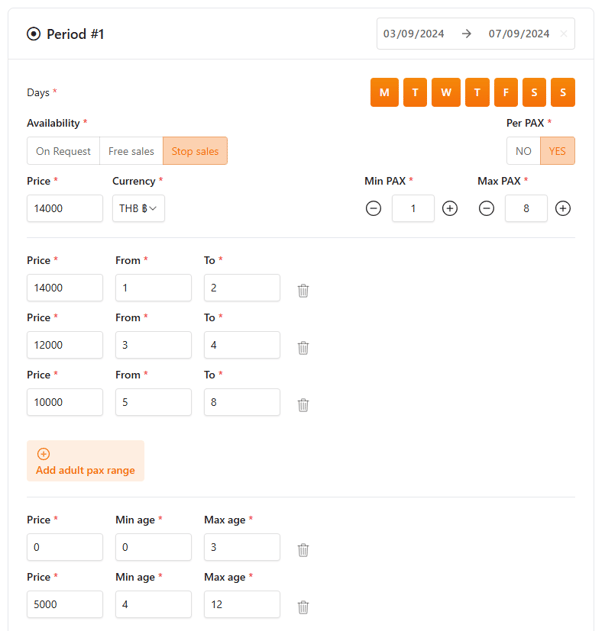Increase Min PAX with plus icon
The image size is (605, 631).
450,208
